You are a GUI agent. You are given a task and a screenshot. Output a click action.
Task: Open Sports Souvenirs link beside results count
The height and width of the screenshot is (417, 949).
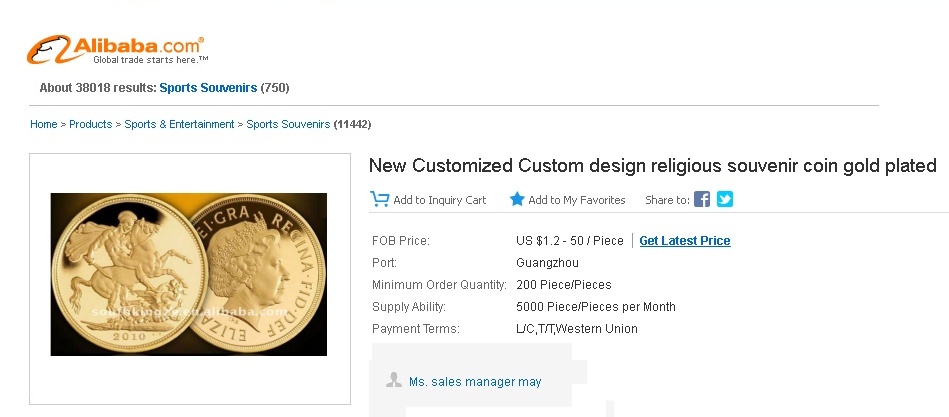208,88
